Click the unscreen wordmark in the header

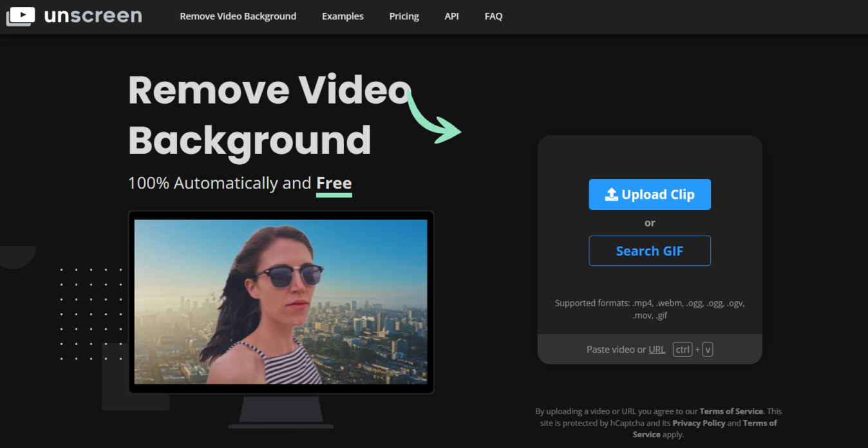pyautogui.click(x=93, y=16)
